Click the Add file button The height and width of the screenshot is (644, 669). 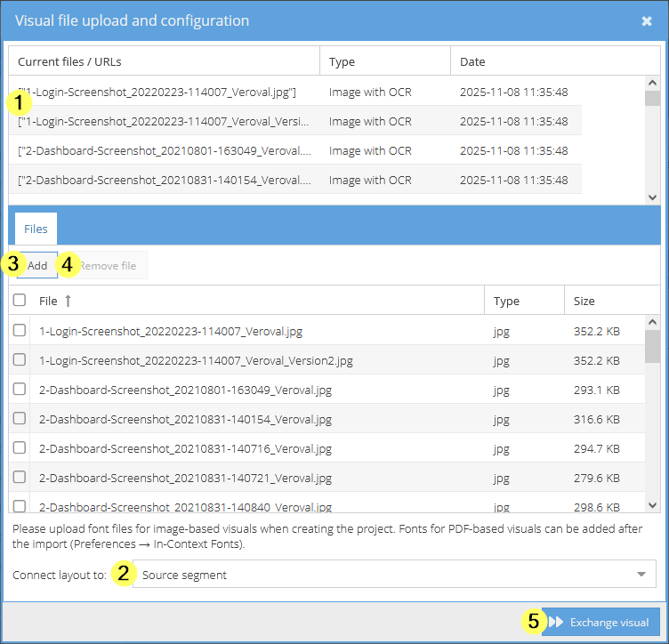point(37,266)
